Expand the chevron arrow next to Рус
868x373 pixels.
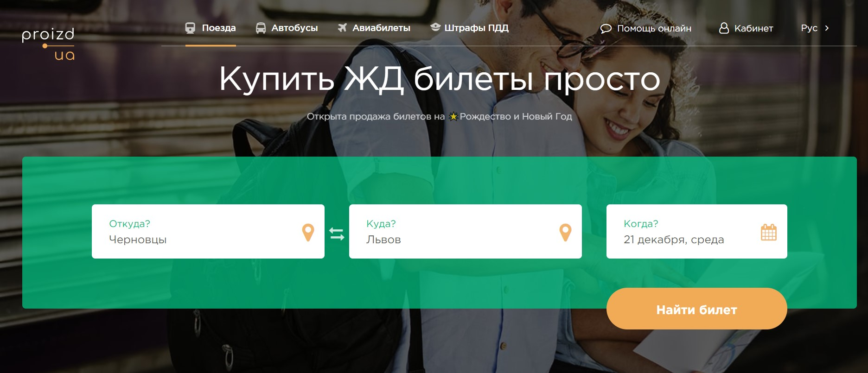pos(827,28)
